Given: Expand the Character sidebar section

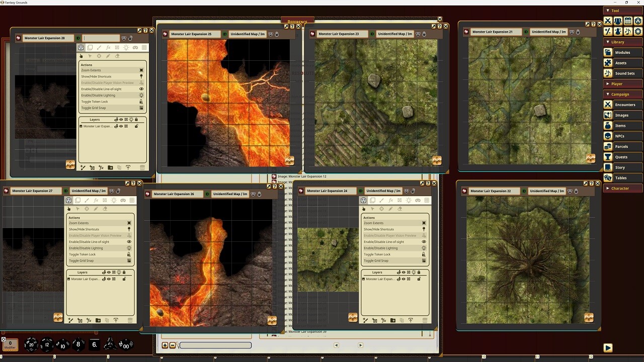Looking at the screenshot, I should coord(622,188).
